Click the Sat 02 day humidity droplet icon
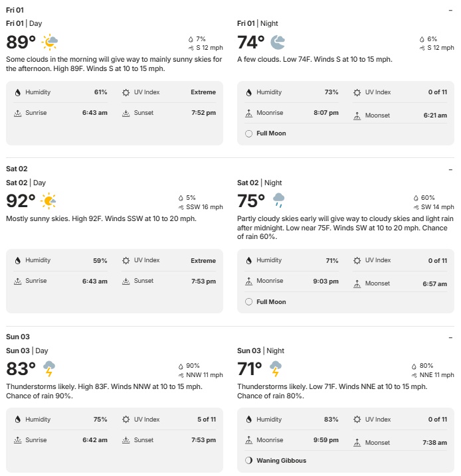The width and height of the screenshot is (461, 476). click(x=18, y=261)
